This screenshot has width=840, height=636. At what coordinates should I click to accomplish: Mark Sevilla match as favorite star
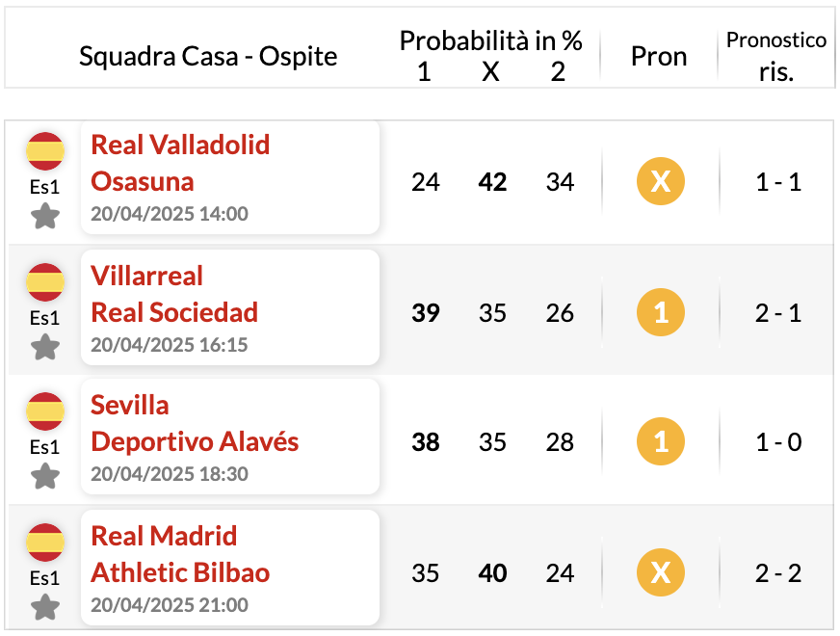click(45, 476)
